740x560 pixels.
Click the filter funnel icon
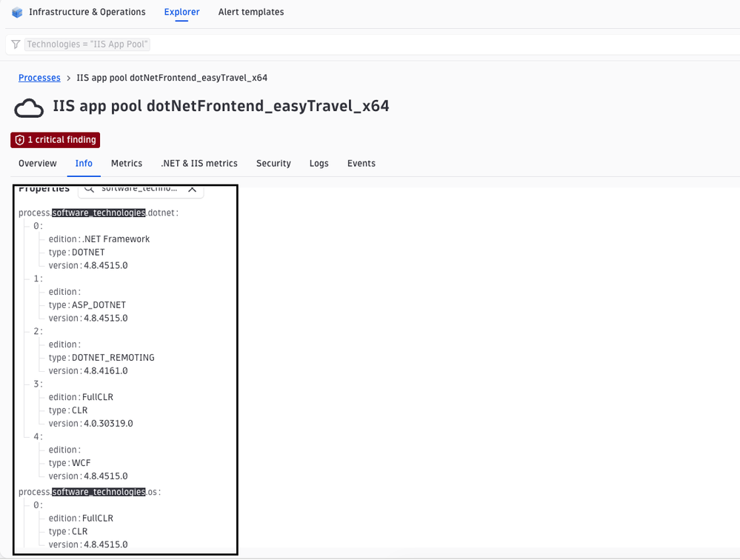16,44
